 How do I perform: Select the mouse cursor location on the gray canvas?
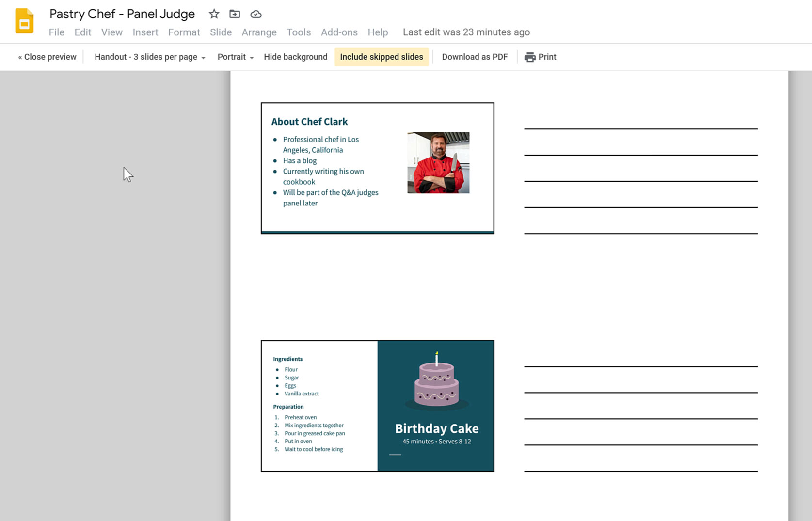[127, 174]
